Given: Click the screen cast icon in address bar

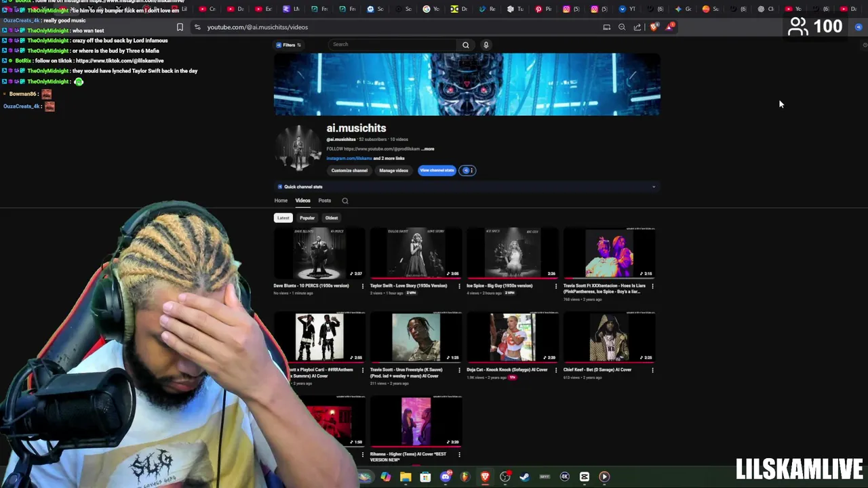Looking at the screenshot, I should tap(607, 27).
